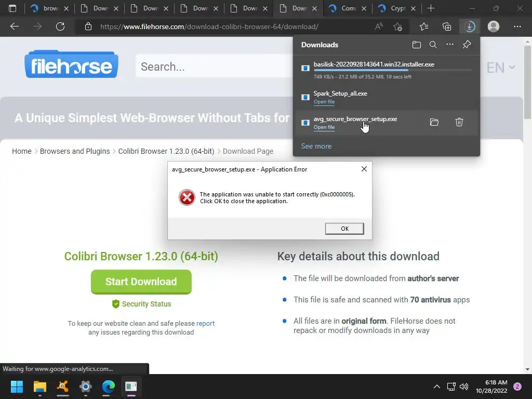Screen dimensions: 532x399
Task: Open the clock and date in taskbar
Action: click(x=491, y=387)
